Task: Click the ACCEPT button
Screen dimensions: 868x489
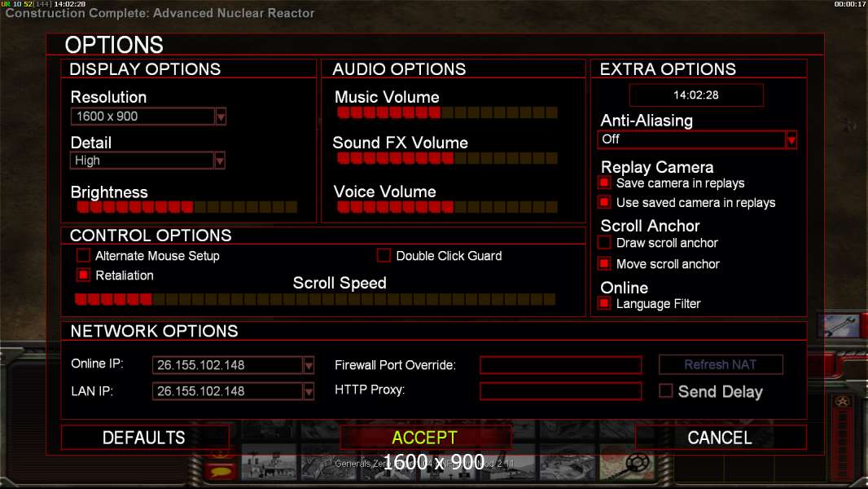Action: [x=425, y=438]
